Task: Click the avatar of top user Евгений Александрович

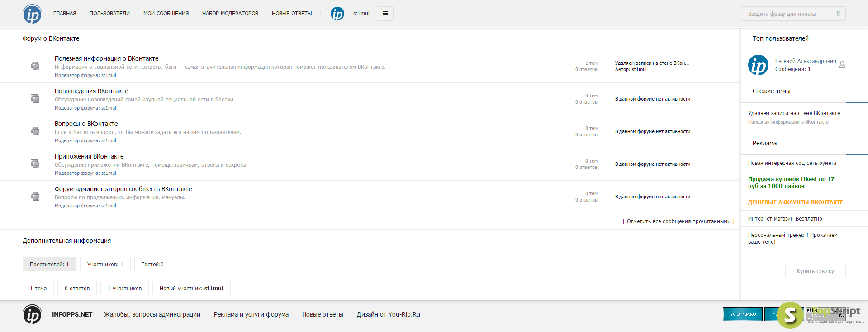Action: click(758, 65)
